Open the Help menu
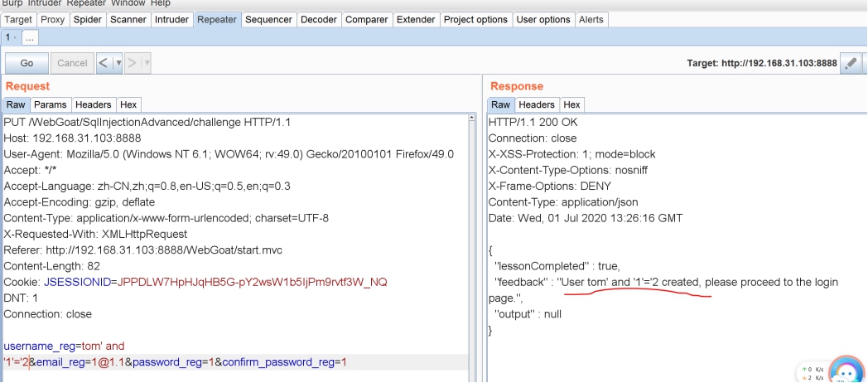 coord(161,2)
